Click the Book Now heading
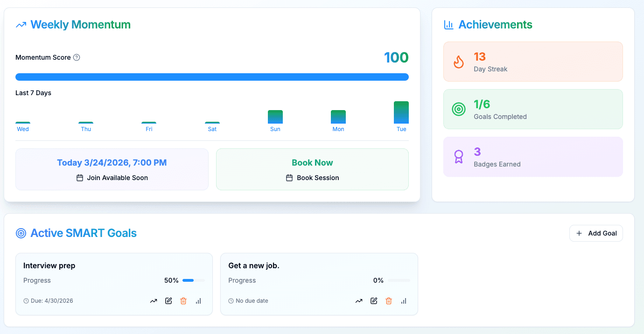Image resolution: width=644 pixels, height=334 pixels. click(312, 163)
